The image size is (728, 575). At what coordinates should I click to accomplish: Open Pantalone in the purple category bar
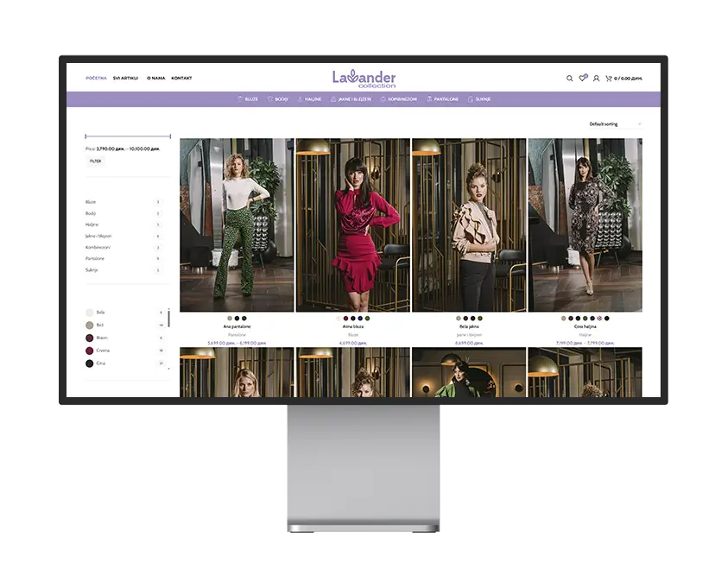(x=442, y=98)
